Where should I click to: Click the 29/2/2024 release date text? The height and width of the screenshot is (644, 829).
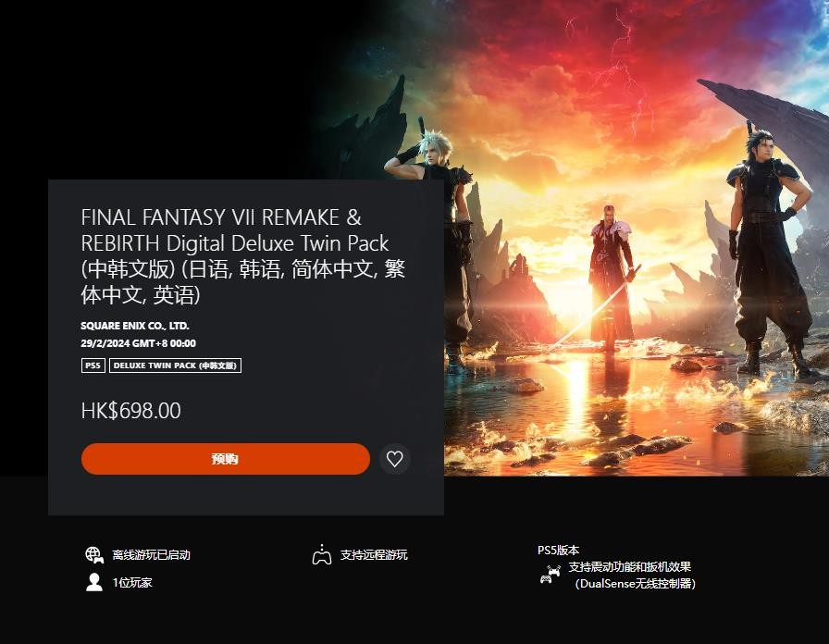[x=139, y=343]
